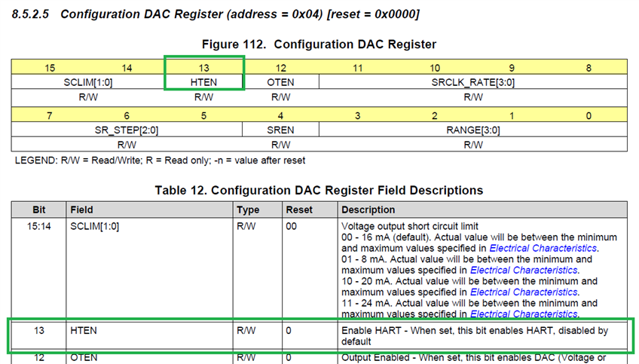Click R/W under OTEN in the figure
The height and width of the screenshot is (364, 639).
[x=281, y=97]
